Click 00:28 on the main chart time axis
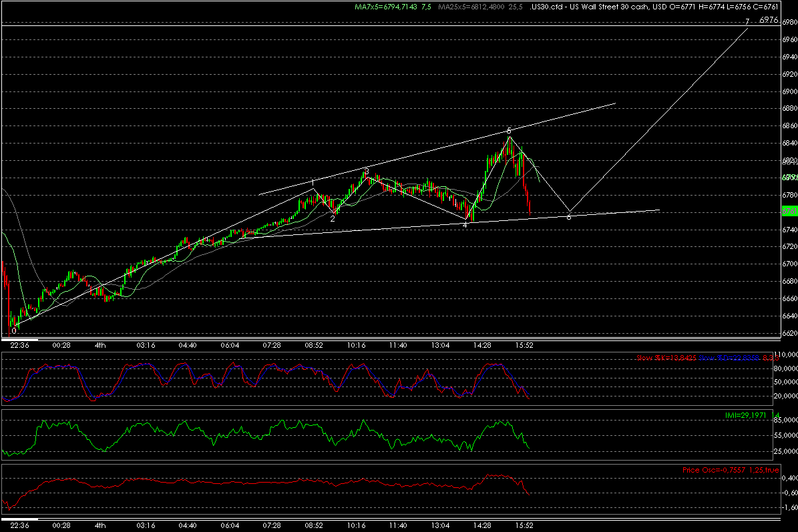The height and width of the screenshot is (532, 798). click(61, 345)
